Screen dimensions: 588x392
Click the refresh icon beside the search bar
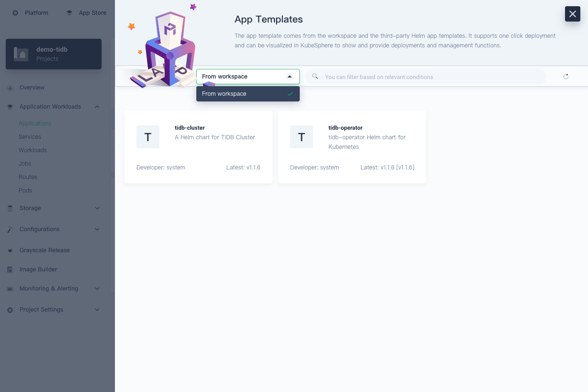[x=565, y=77]
